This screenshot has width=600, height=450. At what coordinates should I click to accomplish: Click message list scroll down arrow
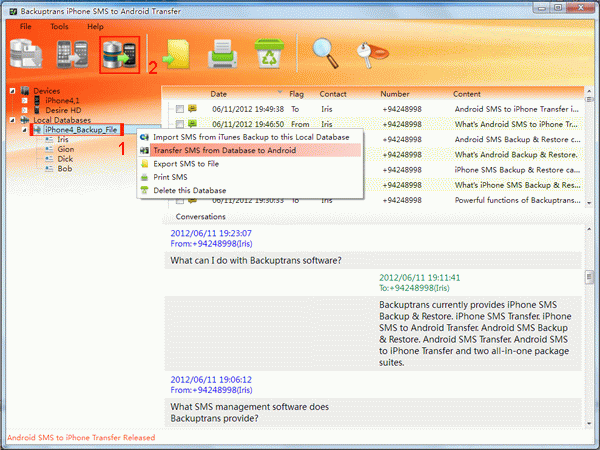tap(589, 203)
